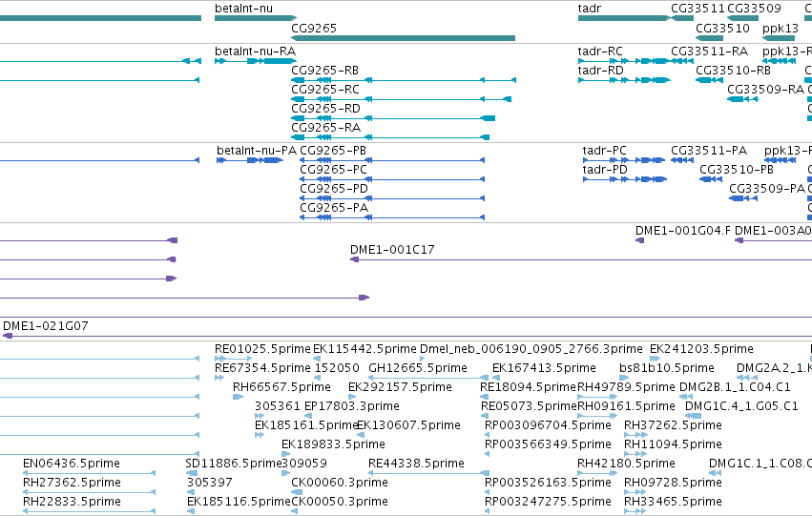812x516 pixels.
Task: Select the betaInt-nu gene label
Action: pyautogui.click(x=243, y=9)
